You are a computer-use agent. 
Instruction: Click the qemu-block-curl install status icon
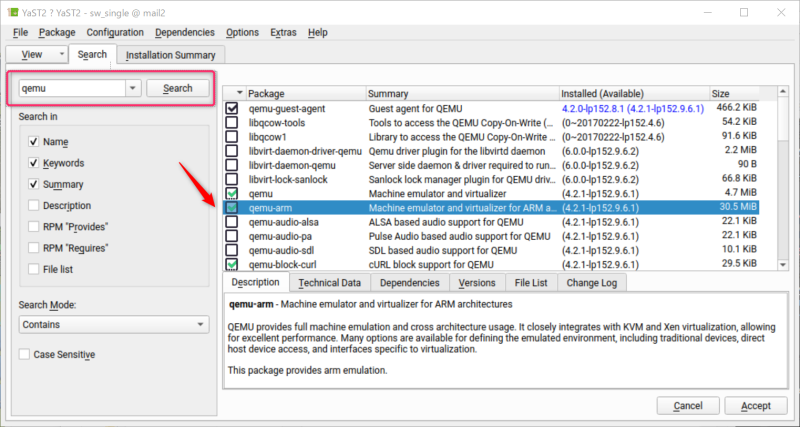point(232,264)
